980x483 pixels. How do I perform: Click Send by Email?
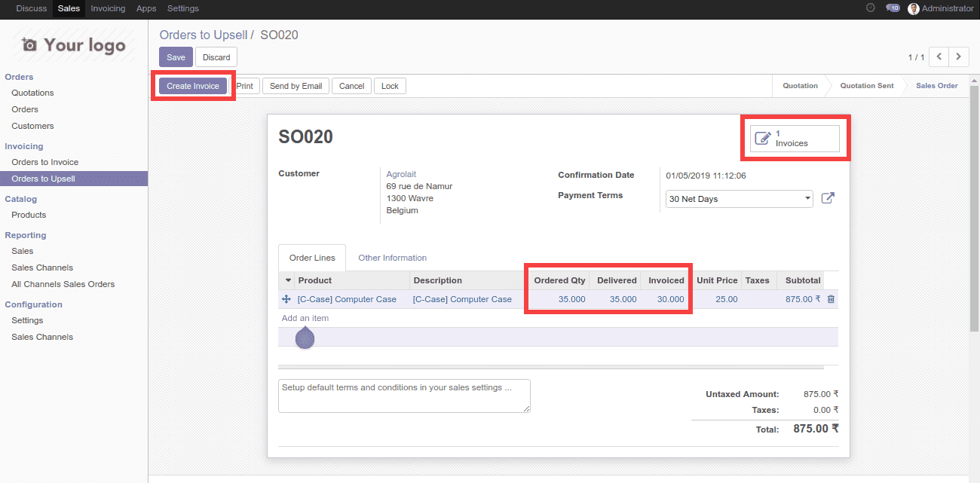pos(296,86)
